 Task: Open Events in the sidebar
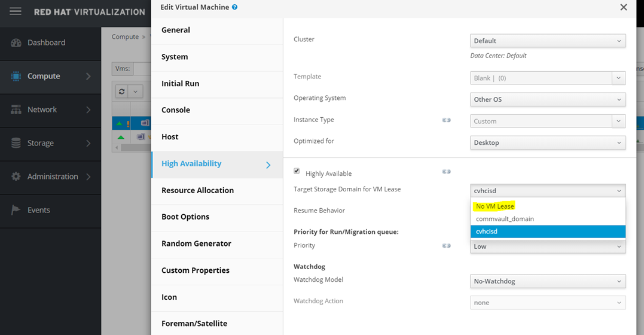pyautogui.click(x=50, y=210)
